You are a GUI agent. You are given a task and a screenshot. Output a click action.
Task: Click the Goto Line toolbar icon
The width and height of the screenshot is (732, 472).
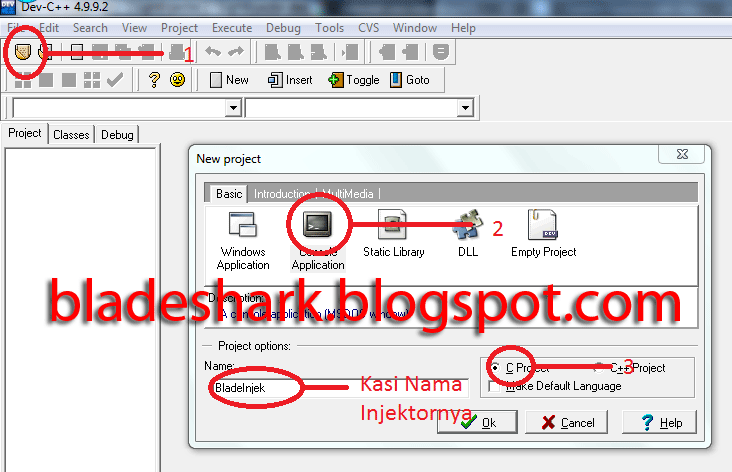coord(350,52)
